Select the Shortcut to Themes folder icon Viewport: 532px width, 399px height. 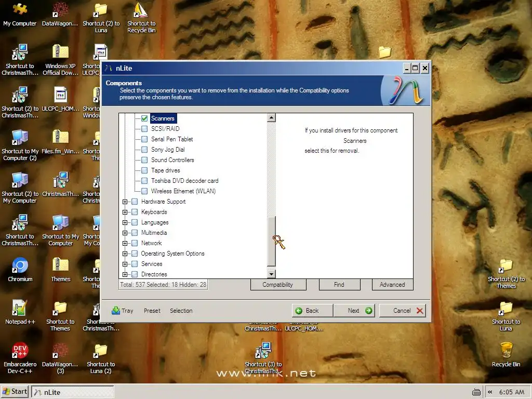pyautogui.click(x=60, y=315)
